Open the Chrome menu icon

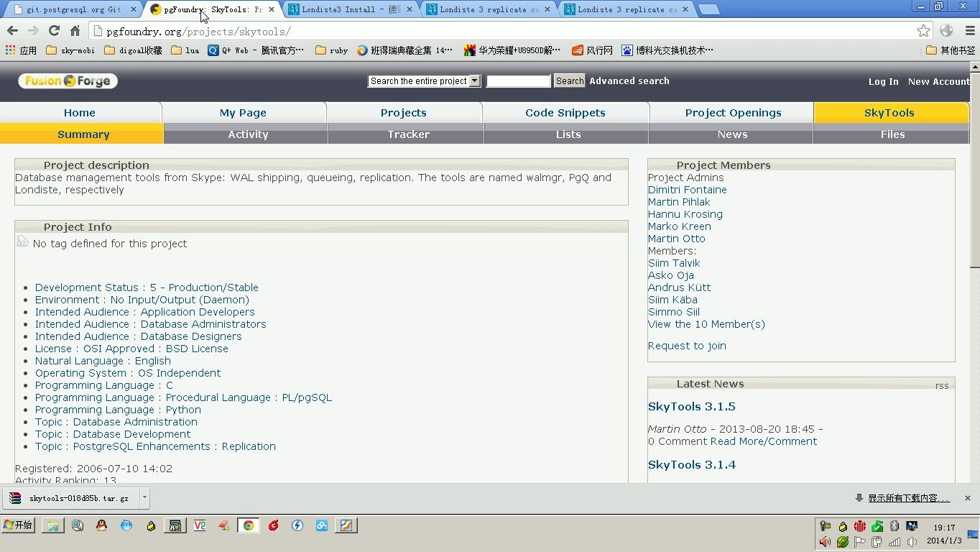[x=969, y=31]
